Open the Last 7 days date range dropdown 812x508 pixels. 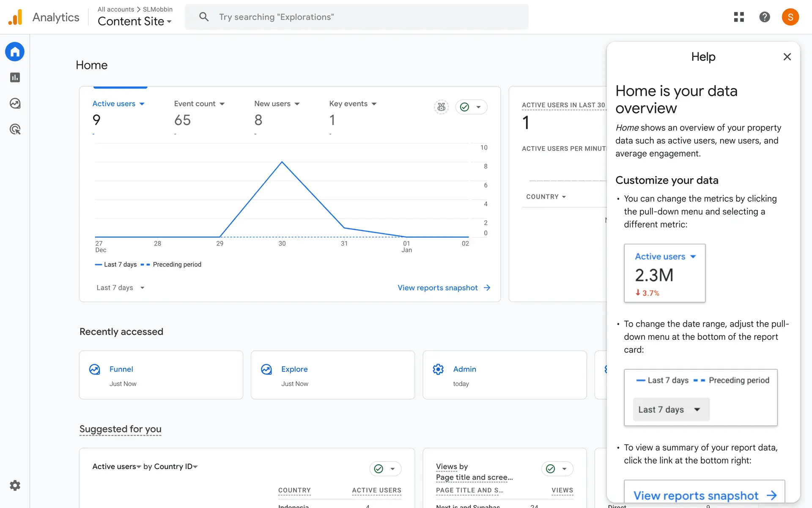(120, 288)
